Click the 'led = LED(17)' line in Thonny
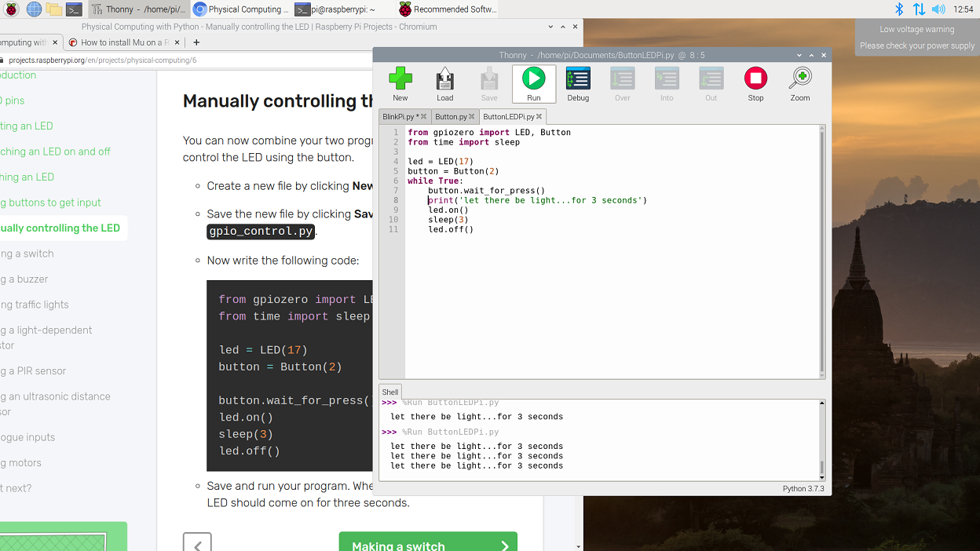Image resolution: width=980 pixels, height=551 pixels. pos(441,162)
